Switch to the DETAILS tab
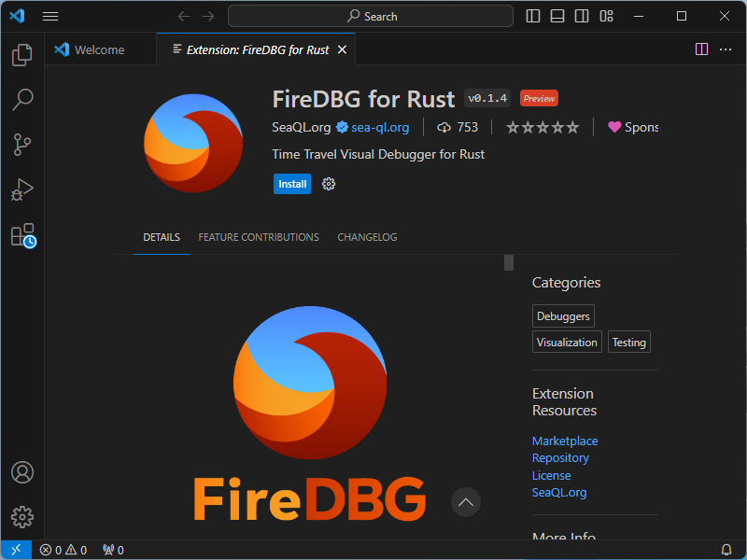The width and height of the screenshot is (747, 560). [162, 237]
